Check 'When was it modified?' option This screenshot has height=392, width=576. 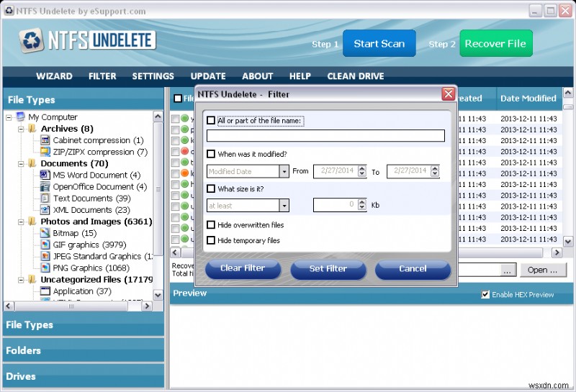click(x=211, y=154)
